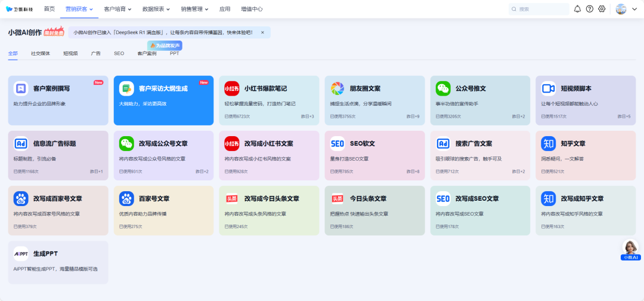Screen dimensions: 644x301
Task: Open the user avatar account dropdown
Action: click(626, 9)
